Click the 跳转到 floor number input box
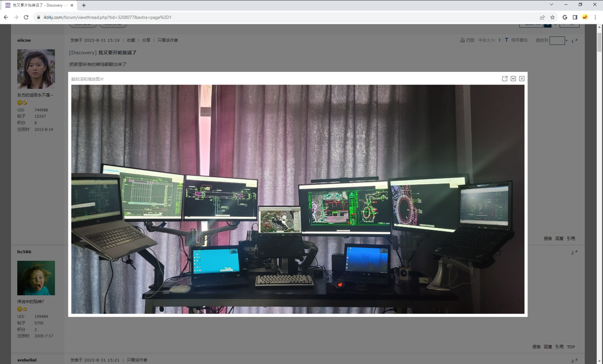Screen dimensions: 603x364 557,40
